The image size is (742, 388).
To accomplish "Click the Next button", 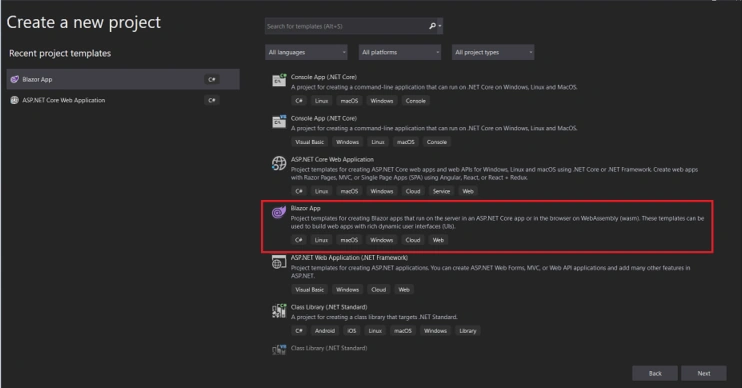I will pos(704,373).
